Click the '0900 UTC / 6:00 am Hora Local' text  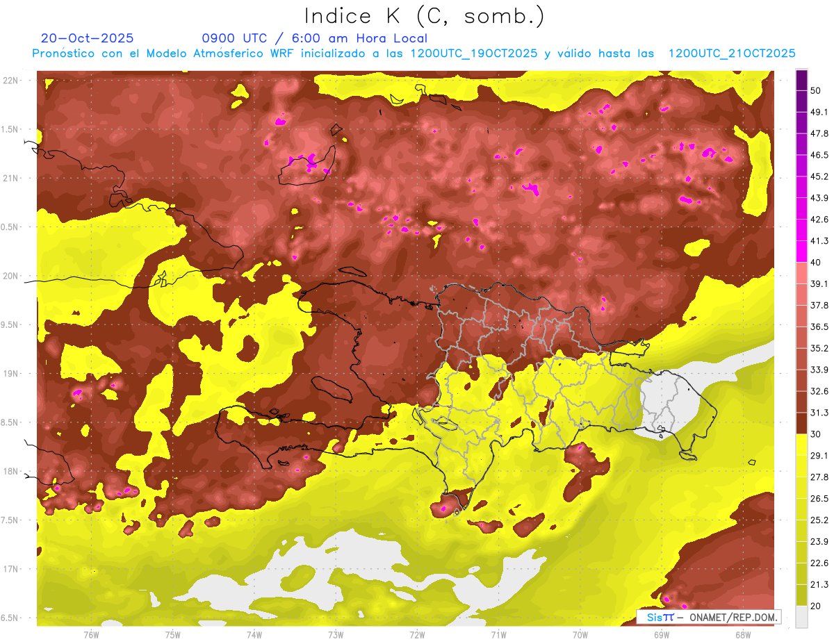pos(314,38)
